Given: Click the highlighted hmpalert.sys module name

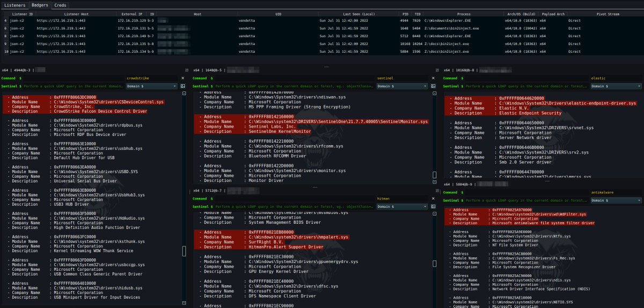Looking at the screenshot, I should 297,237.
